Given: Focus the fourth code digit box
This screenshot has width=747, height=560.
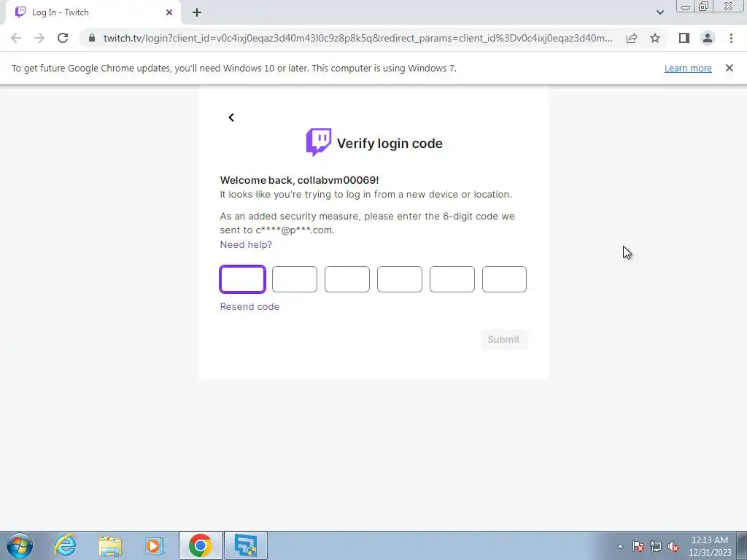Looking at the screenshot, I should 399,279.
